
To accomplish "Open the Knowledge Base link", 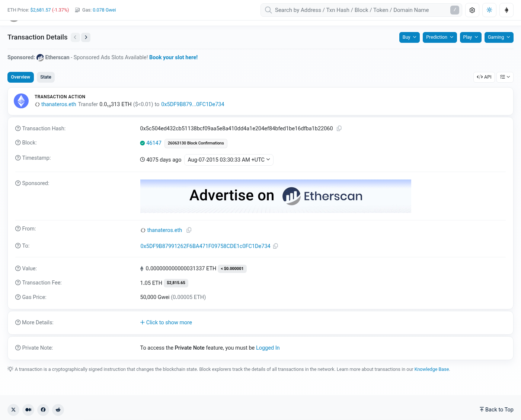I will click(x=432, y=369).
